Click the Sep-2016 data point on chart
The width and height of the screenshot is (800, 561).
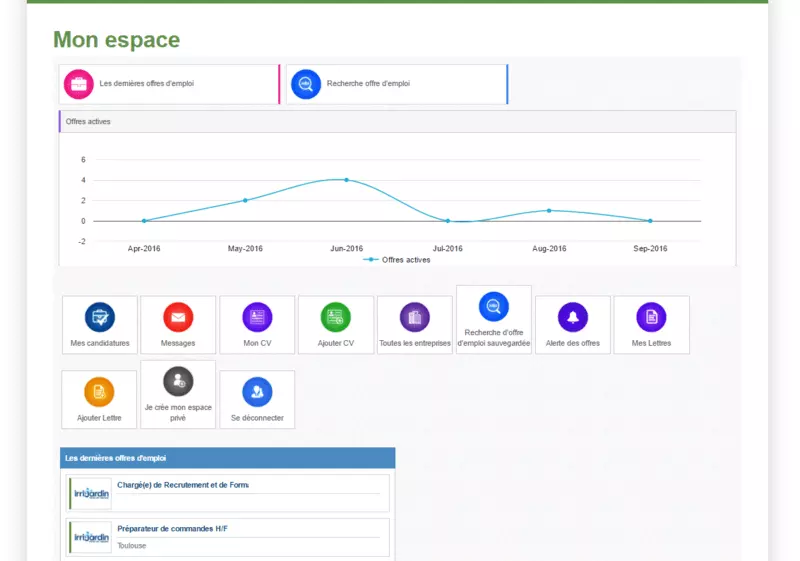650,221
